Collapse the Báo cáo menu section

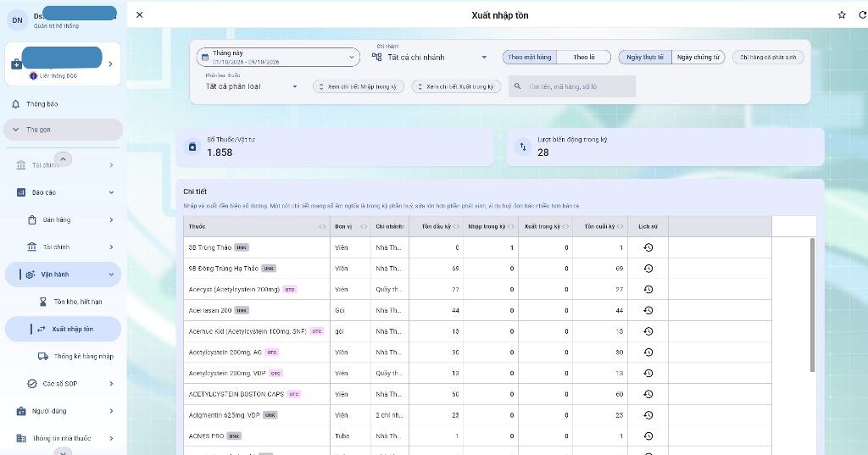111,192
